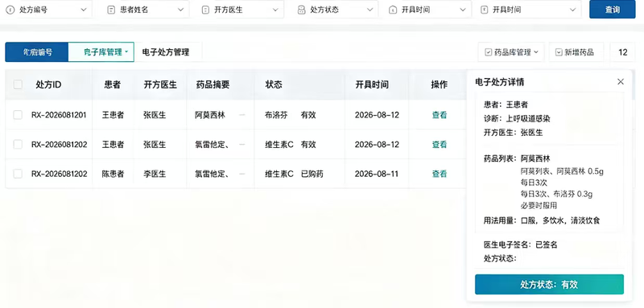Click the icon beside 处方状态 filter
The height and width of the screenshot is (308, 644).
(301, 10)
